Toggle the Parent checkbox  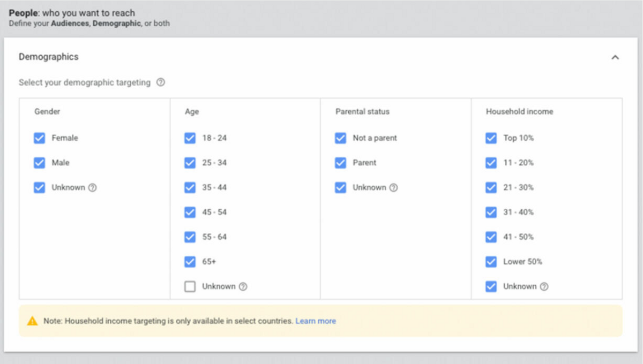coord(340,163)
